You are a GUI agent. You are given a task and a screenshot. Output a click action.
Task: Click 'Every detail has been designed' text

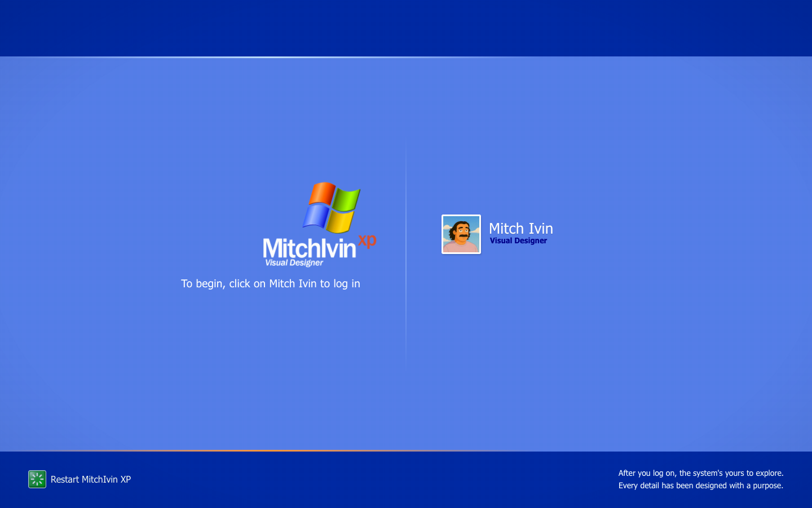point(701,485)
